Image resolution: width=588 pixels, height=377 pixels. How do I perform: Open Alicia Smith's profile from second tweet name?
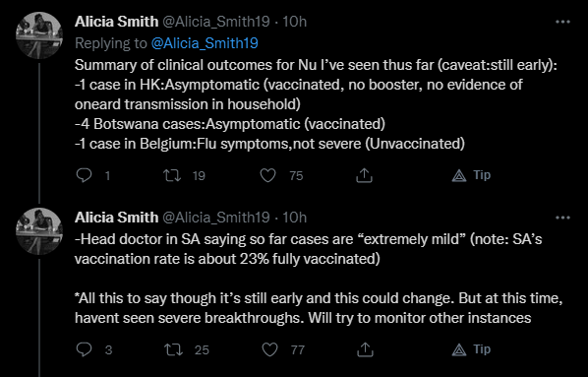click(116, 218)
